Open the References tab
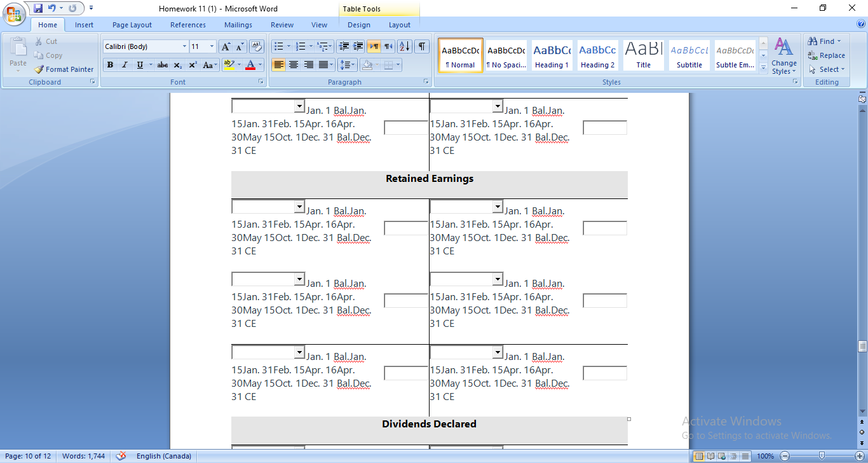 coord(188,25)
